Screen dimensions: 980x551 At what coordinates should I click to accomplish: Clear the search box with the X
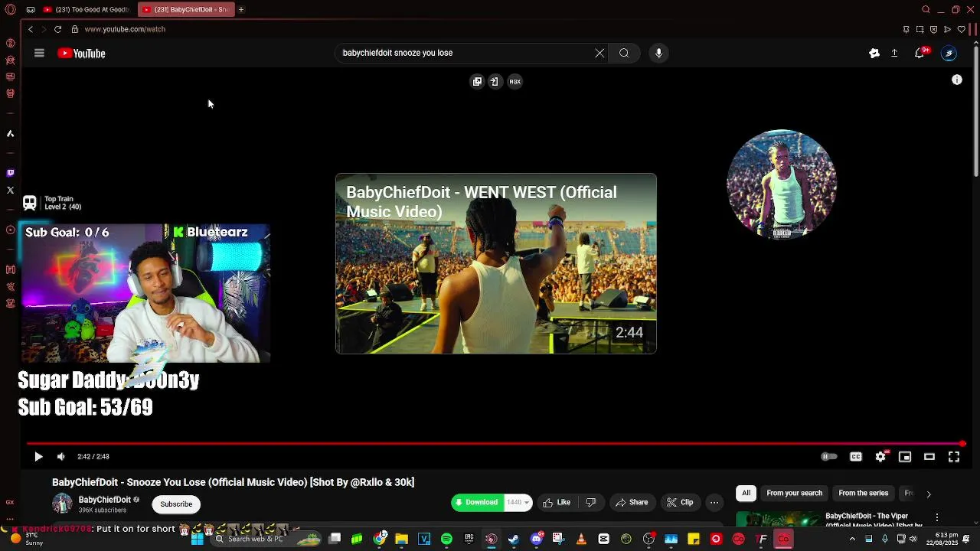[x=599, y=53]
